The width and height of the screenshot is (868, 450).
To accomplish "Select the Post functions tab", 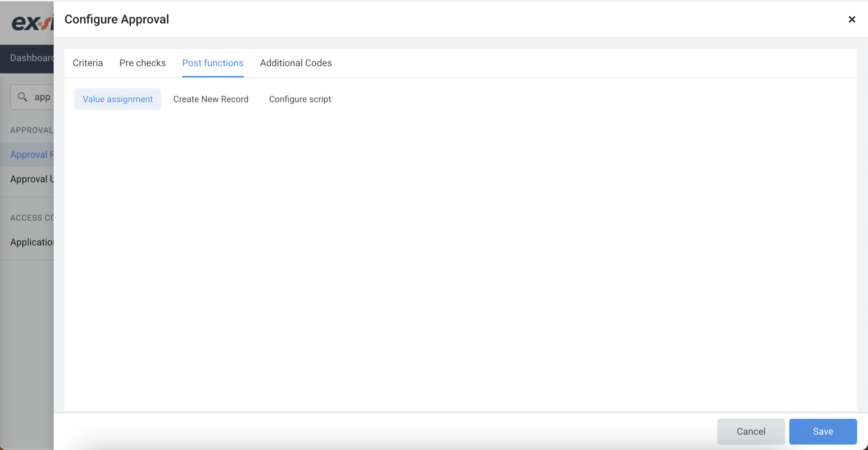I will pyautogui.click(x=213, y=63).
